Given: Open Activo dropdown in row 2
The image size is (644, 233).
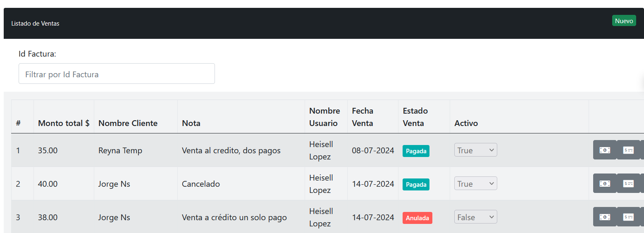Looking at the screenshot, I should (476, 183).
